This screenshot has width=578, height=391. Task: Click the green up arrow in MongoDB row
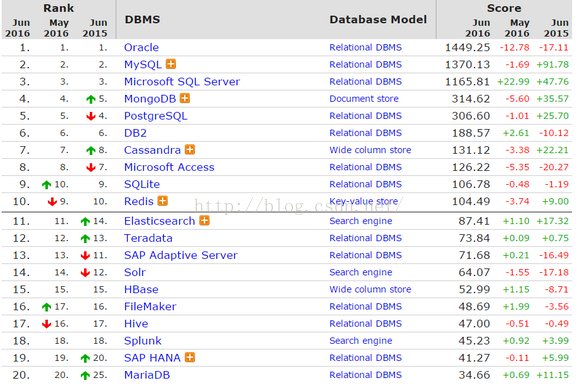(x=91, y=99)
